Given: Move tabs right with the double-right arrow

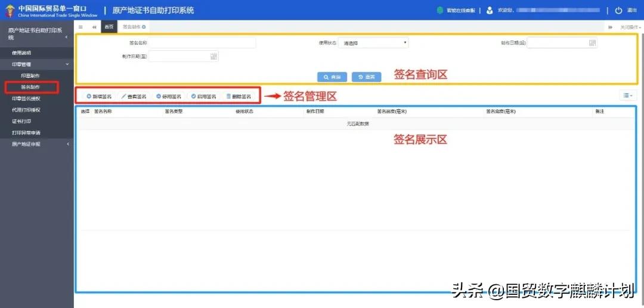Looking at the screenshot, I should [x=611, y=27].
